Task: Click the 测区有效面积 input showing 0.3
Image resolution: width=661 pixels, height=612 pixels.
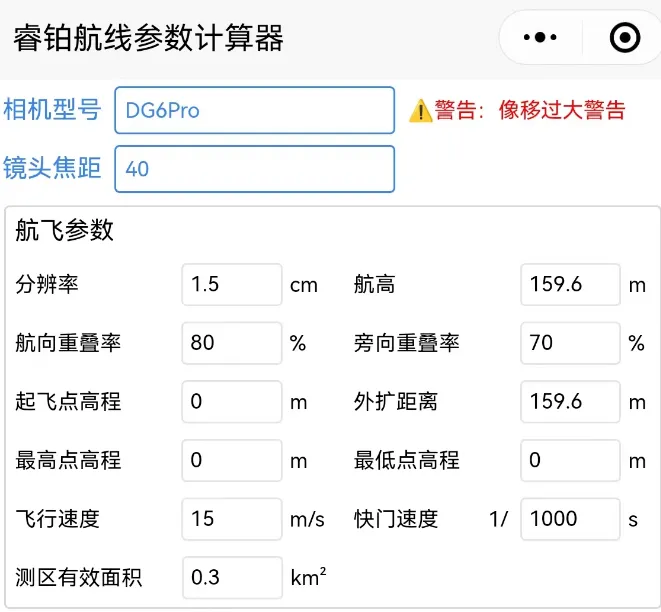Action: (x=232, y=577)
